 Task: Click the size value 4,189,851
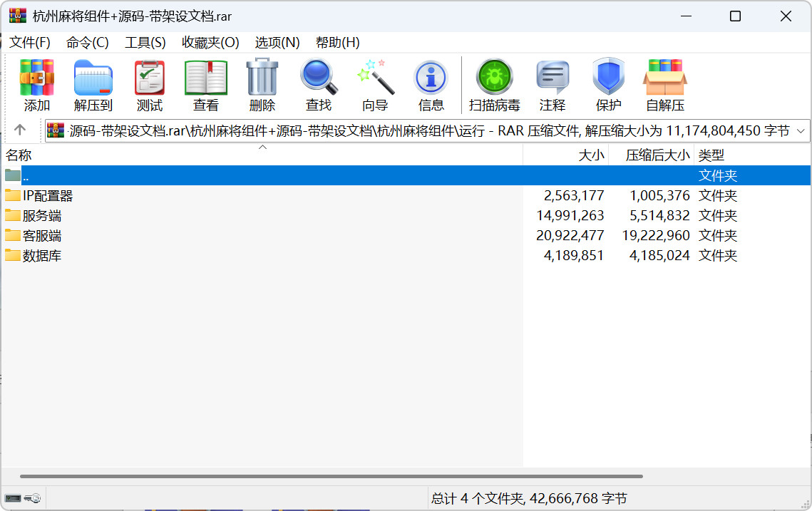(x=574, y=255)
